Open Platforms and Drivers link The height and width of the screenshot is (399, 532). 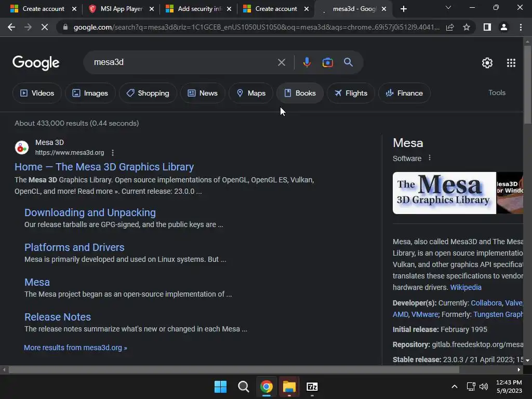74,247
